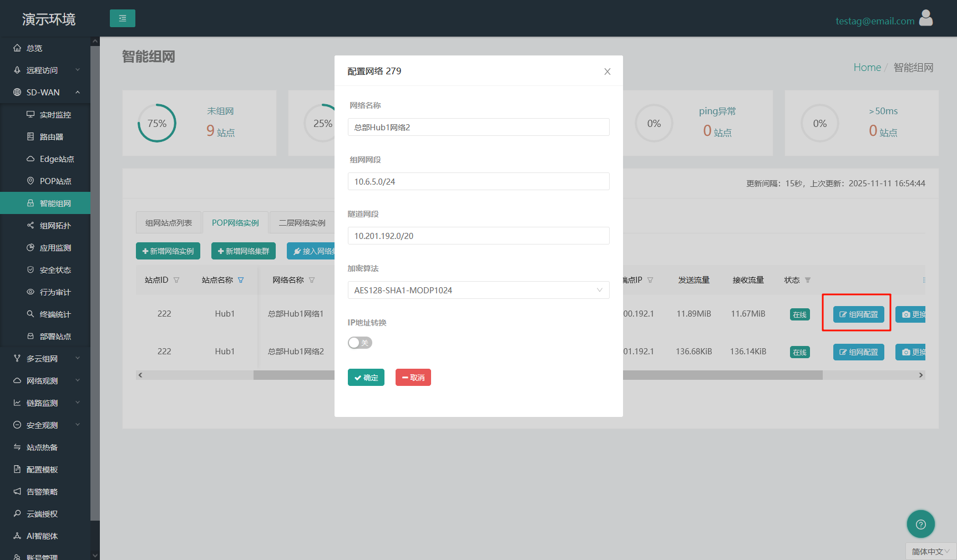Click the testag@email.com account text
Image resolution: width=957 pixels, height=560 pixels.
875,21
